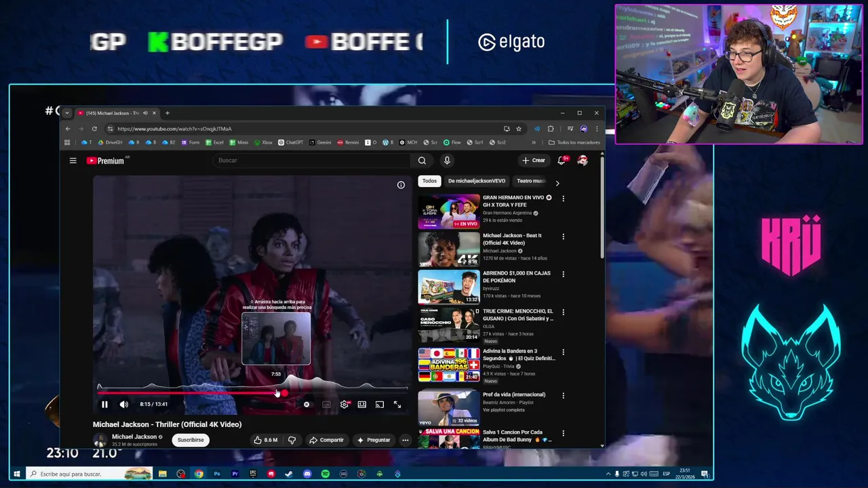Start voice search with microphone icon
This screenshot has height=488, width=868.
click(x=447, y=161)
